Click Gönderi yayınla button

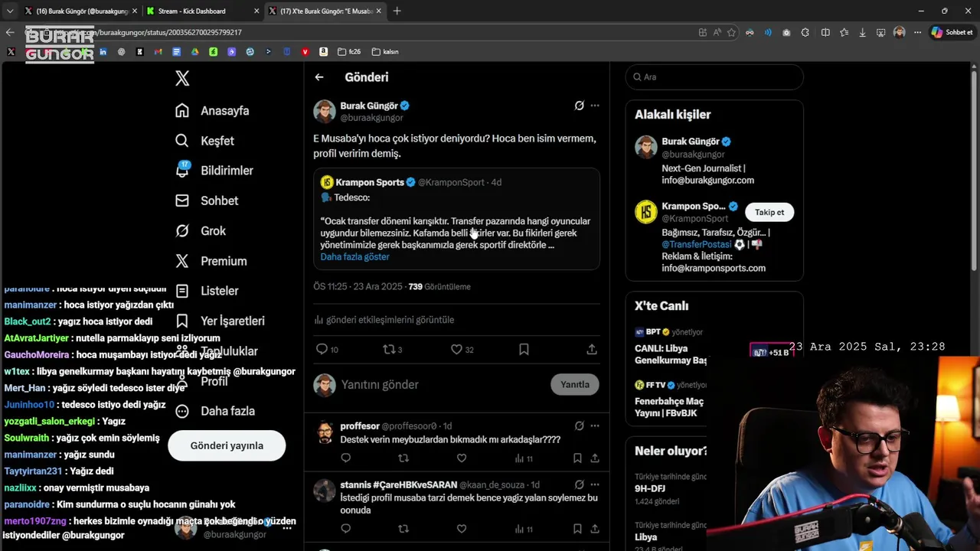[227, 445]
